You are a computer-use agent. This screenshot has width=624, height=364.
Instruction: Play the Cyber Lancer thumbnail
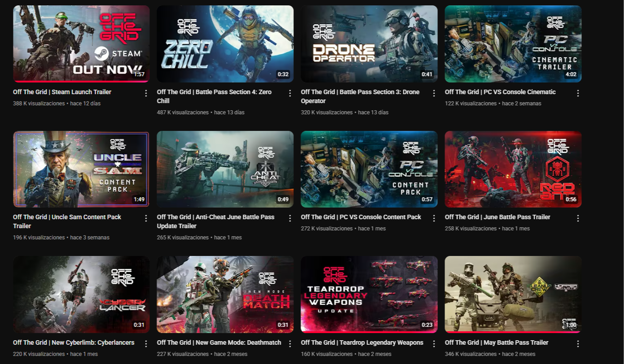81,295
